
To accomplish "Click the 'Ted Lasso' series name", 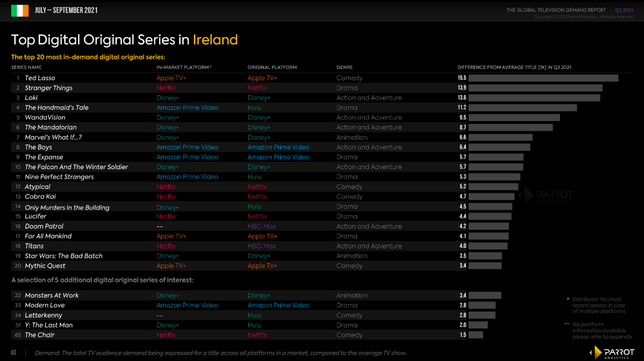I will click(x=40, y=78).
